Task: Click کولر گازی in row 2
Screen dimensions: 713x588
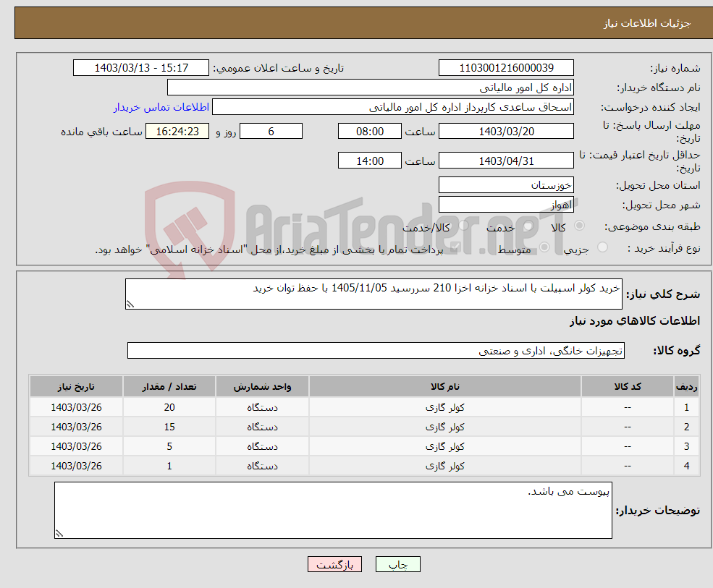Action: click(x=445, y=427)
